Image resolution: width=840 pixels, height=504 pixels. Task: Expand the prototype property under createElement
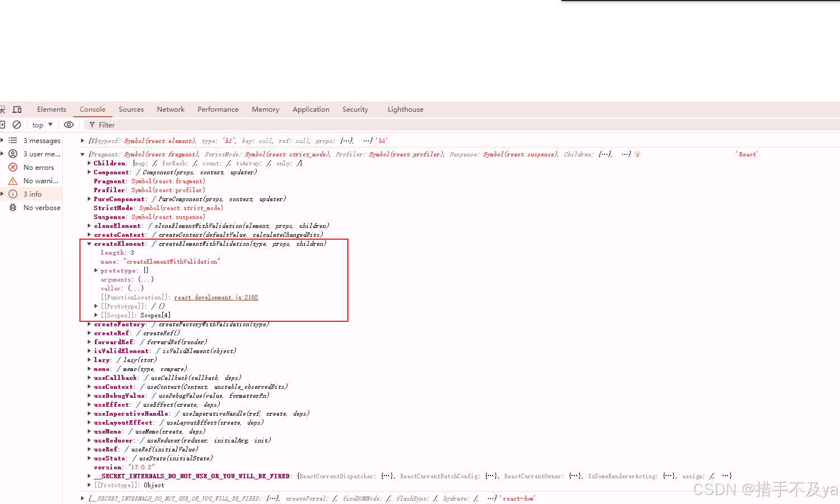coord(96,270)
